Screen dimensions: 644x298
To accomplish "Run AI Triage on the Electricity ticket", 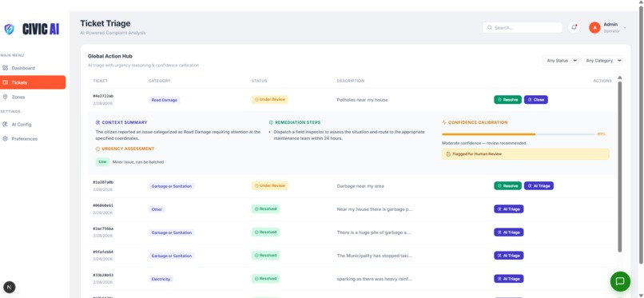I will pos(508,279).
